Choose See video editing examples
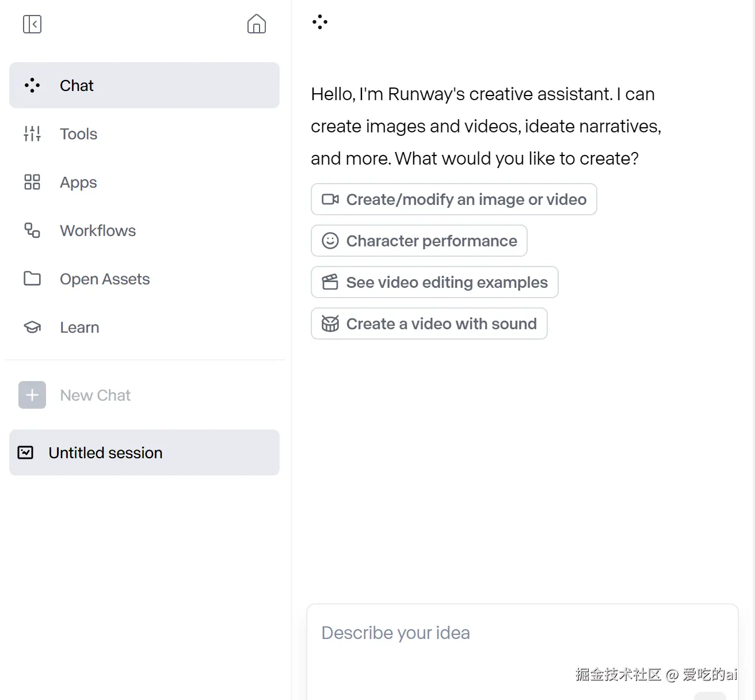This screenshot has width=755, height=700. [x=434, y=283]
